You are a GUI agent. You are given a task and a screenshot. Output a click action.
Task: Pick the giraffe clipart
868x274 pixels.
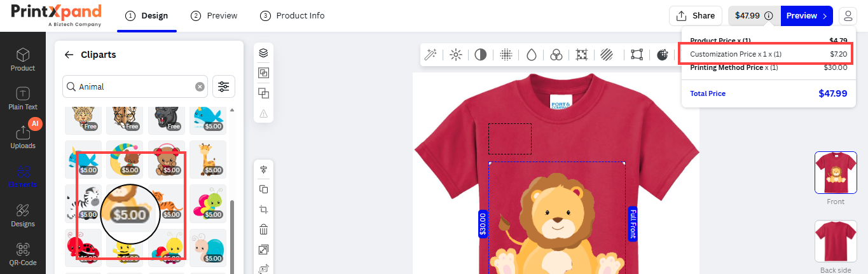coord(208,159)
